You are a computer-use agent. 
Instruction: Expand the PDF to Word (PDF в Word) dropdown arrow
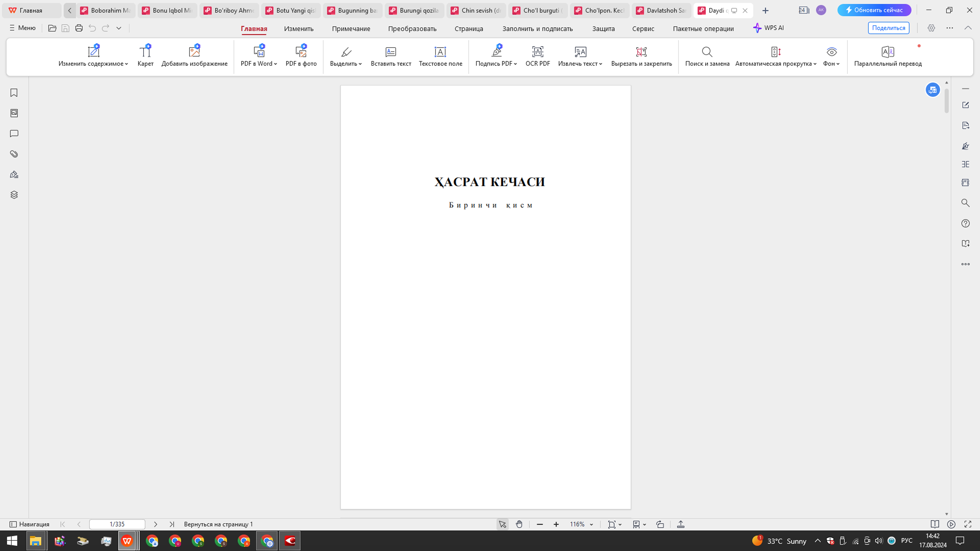[x=275, y=64]
